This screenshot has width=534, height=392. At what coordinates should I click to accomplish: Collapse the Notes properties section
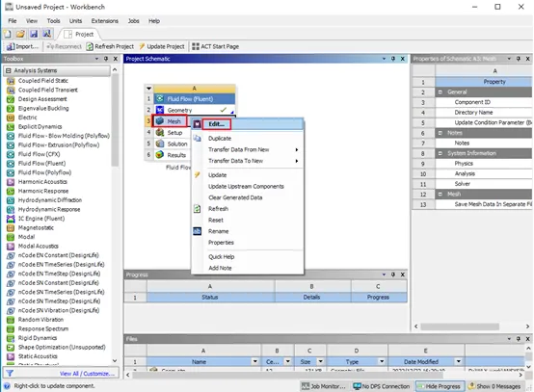point(440,133)
